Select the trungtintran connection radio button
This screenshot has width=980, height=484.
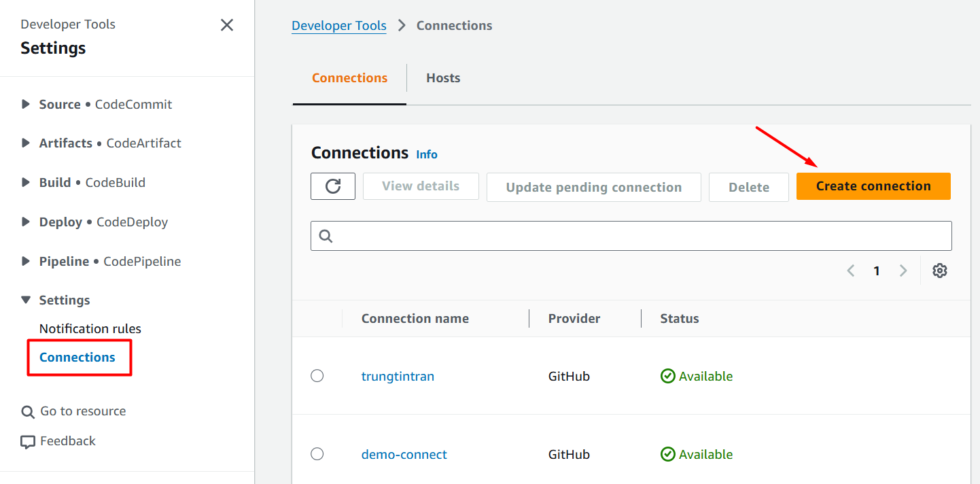pos(317,376)
